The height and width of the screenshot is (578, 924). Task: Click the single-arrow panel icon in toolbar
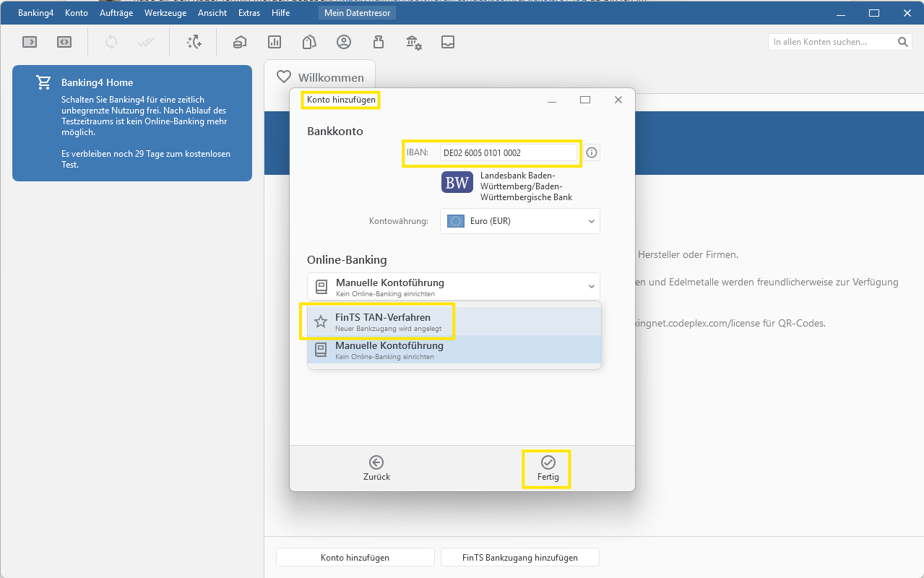[30, 42]
